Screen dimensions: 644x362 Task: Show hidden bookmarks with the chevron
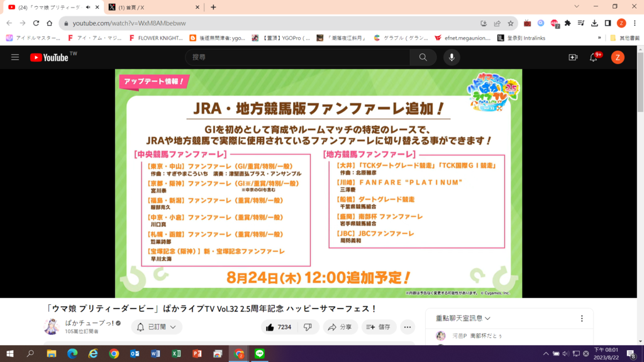pyautogui.click(x=599, y=38)
